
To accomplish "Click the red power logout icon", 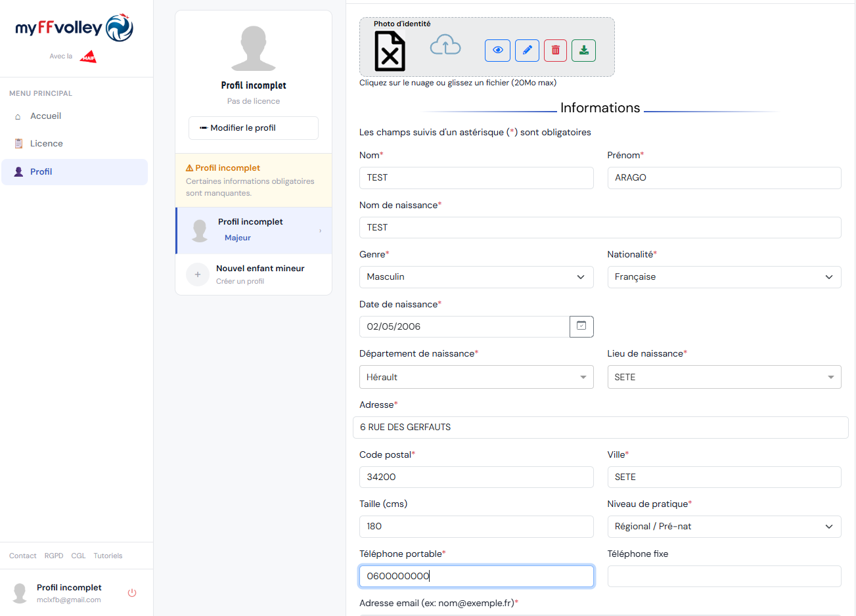I will pos(132,592).
